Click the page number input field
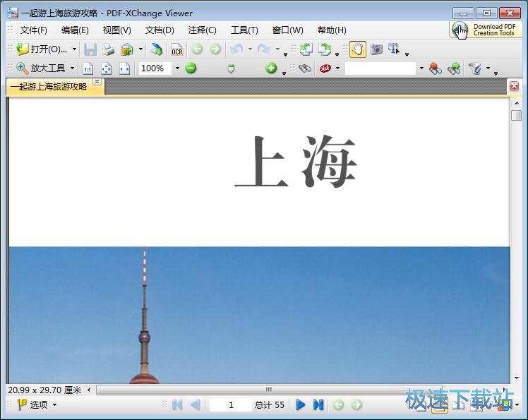The height and width of the screenshot is (420, 528). [x=231, y=405]
